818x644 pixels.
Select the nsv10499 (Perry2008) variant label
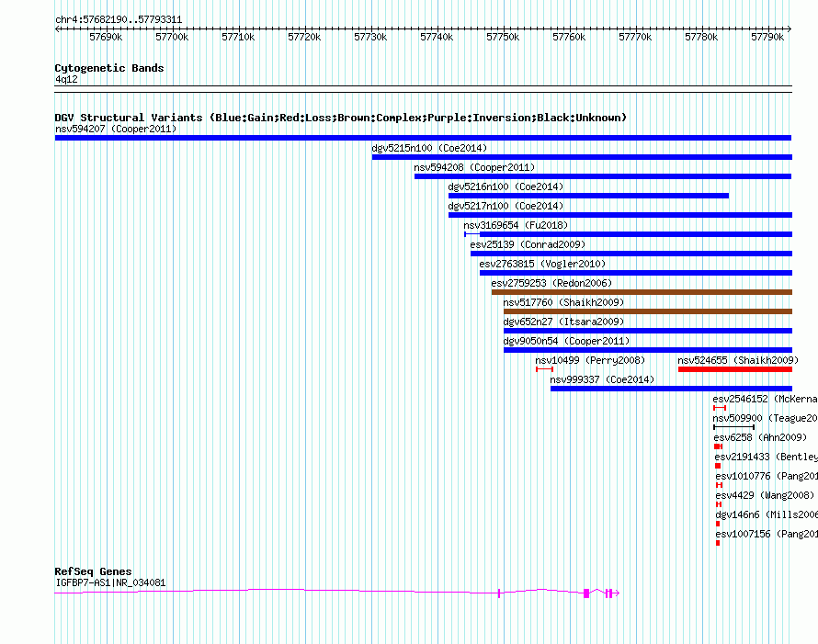(x=590, y=361)
